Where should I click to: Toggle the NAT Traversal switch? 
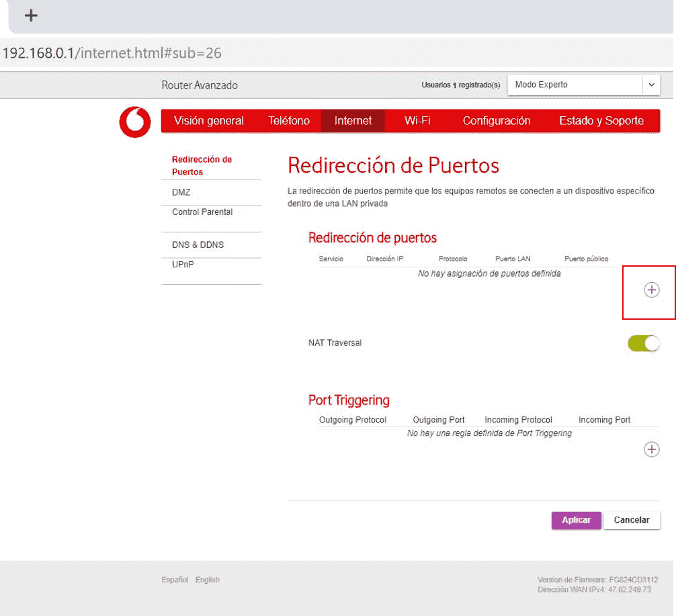click(x=643, y=343)
